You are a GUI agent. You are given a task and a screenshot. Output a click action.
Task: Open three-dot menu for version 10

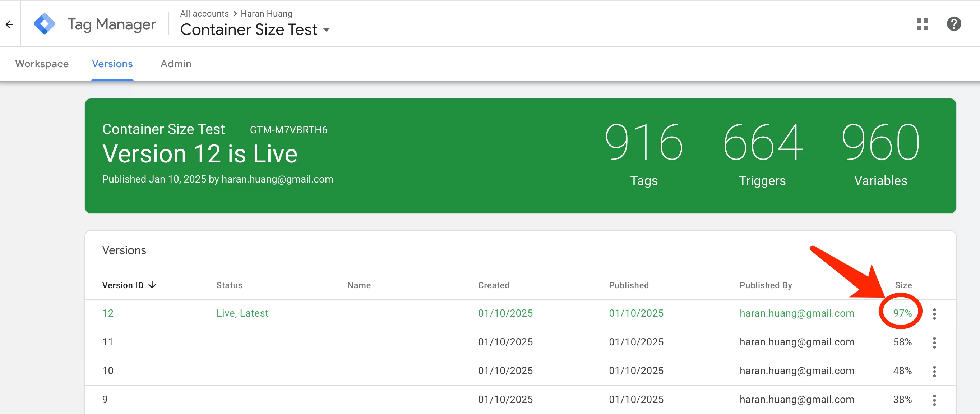[934, 371]
